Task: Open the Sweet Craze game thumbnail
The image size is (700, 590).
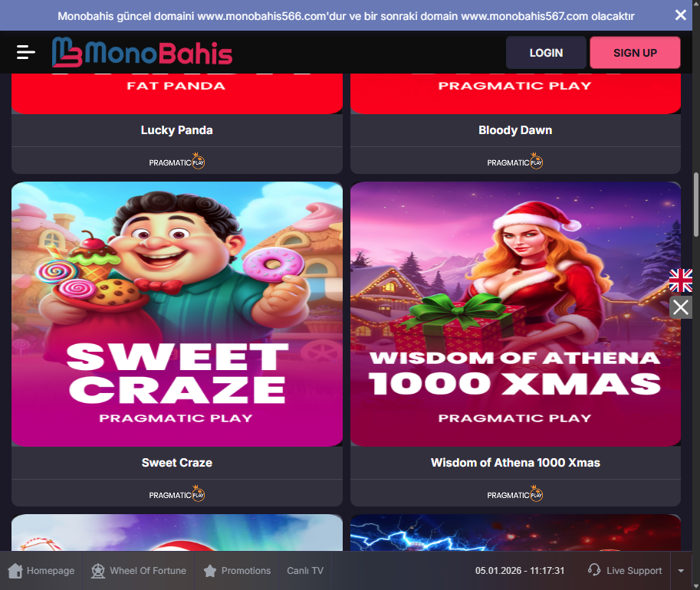Action: (x=177, y=313)
